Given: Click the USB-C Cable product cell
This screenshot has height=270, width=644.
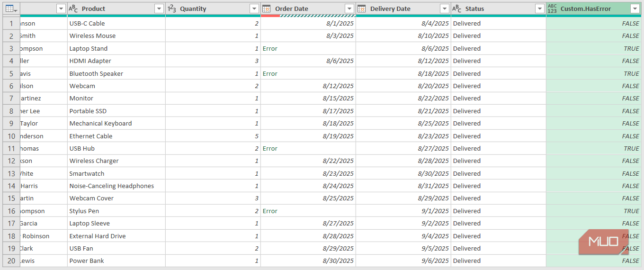Looking at the screenshot, I should [116, 23].
